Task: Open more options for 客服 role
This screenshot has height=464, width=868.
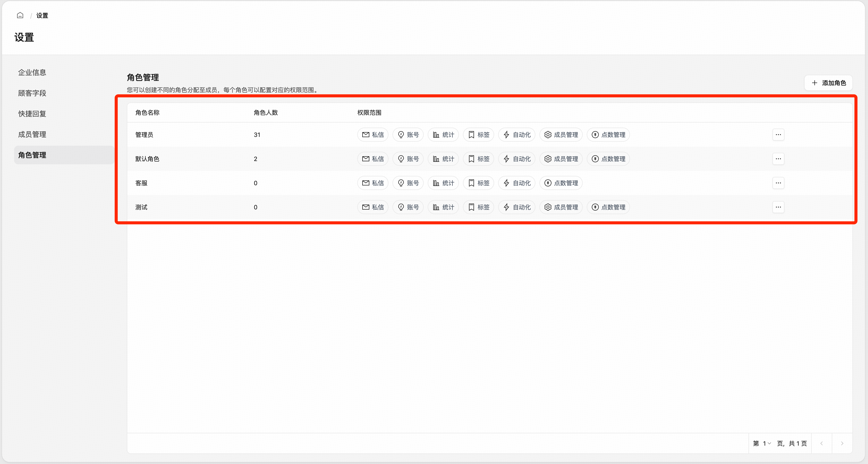Action: pos(778,183)
